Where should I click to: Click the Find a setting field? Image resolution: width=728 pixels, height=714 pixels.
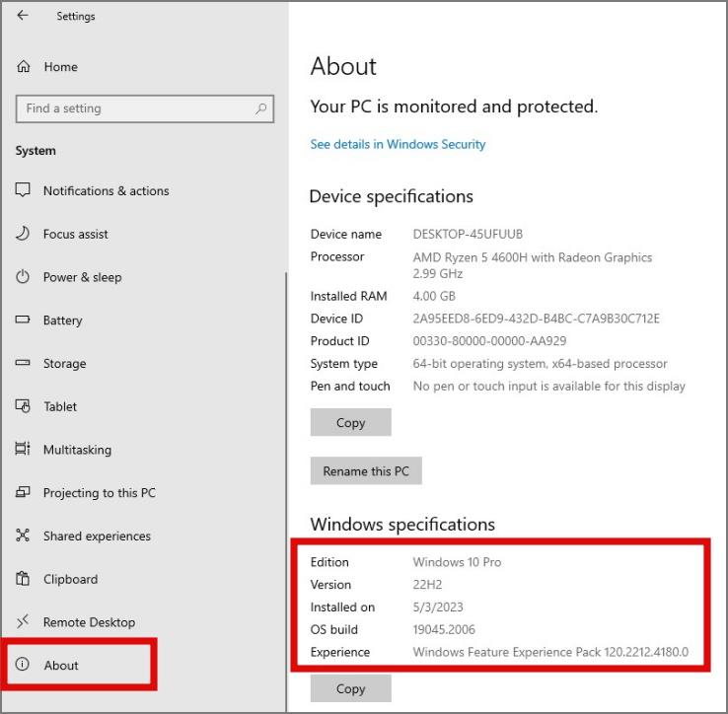144,109
